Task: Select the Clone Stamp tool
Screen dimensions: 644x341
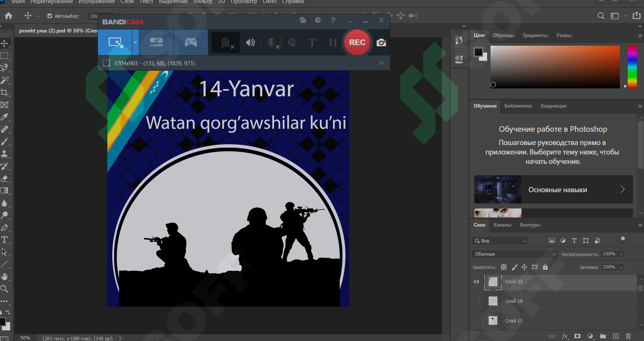Action: 5,154
